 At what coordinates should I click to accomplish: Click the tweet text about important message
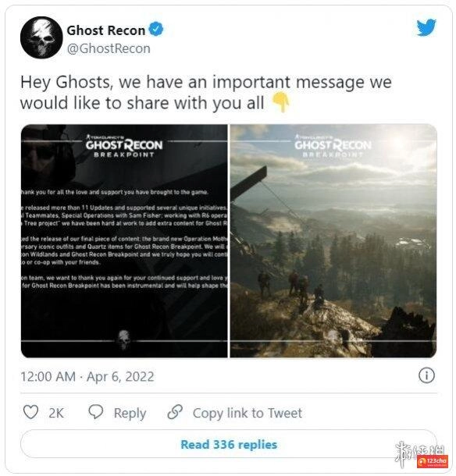(x=205, y=92)
